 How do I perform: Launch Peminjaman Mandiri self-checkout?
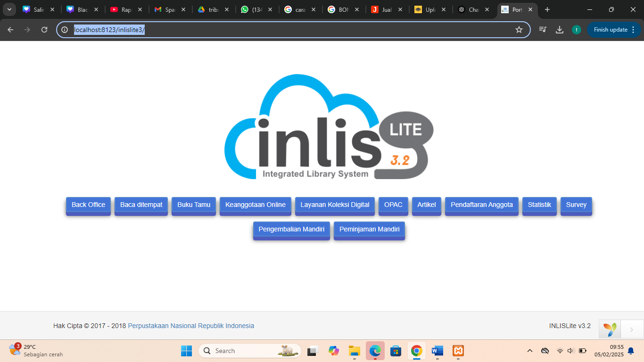369,231
